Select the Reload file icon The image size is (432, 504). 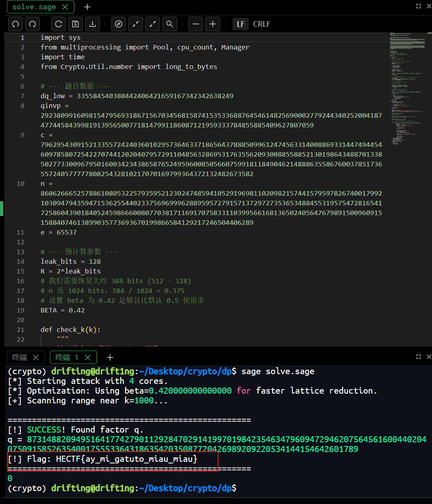pyautogui.click(x=58, y=24)
